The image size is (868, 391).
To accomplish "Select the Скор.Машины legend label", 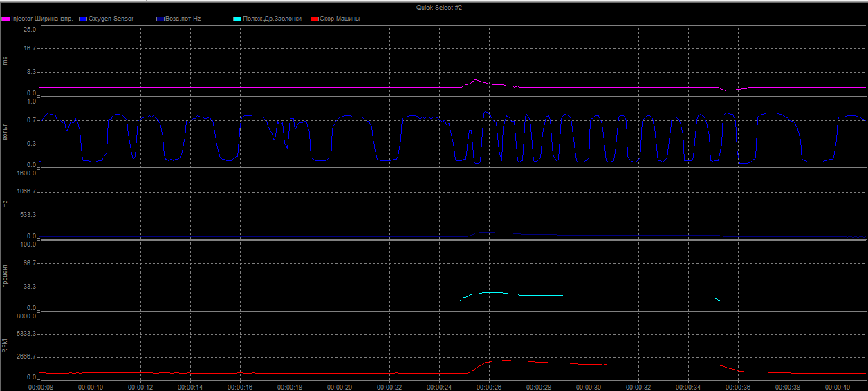I will coord(340,19).
